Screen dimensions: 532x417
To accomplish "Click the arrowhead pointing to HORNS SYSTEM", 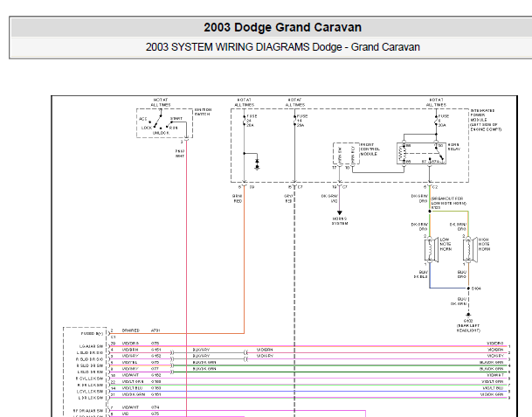I will (340, 212).
